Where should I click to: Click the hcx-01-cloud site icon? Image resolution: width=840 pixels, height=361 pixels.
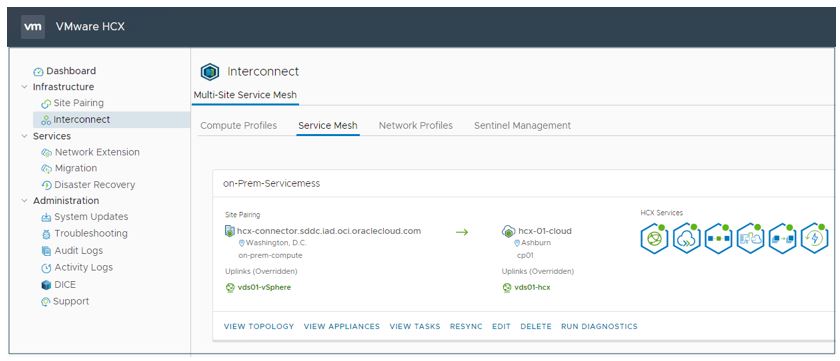508,232
